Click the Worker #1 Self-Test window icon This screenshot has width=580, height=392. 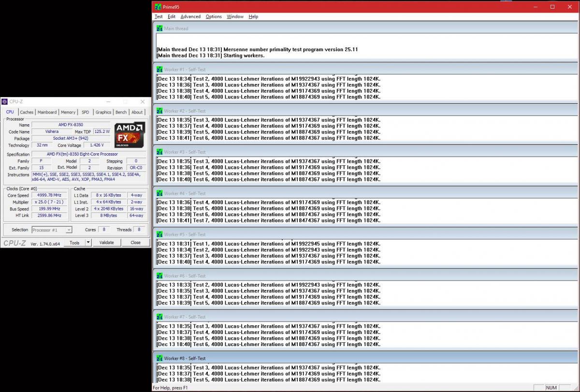click(x=159, y=70)
